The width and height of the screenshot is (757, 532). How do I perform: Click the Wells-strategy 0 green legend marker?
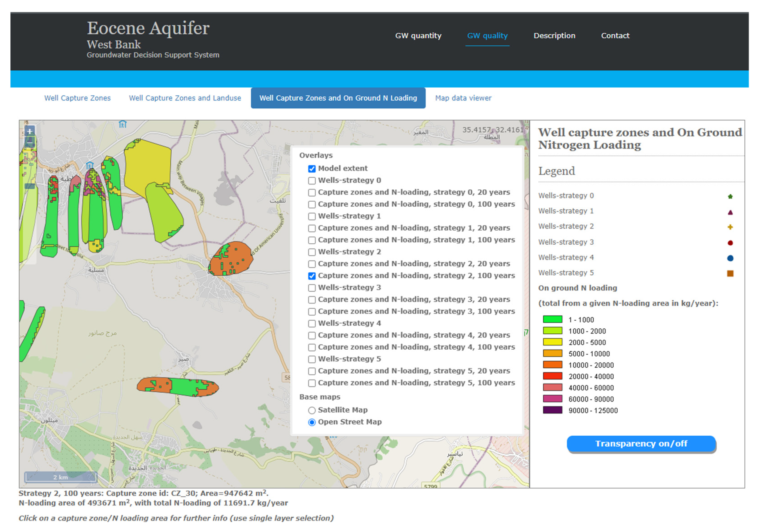(730, 196)
